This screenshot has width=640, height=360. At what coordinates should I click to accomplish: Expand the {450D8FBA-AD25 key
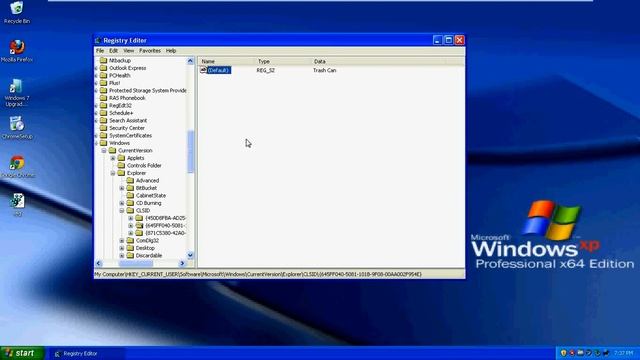coord(131,218)
